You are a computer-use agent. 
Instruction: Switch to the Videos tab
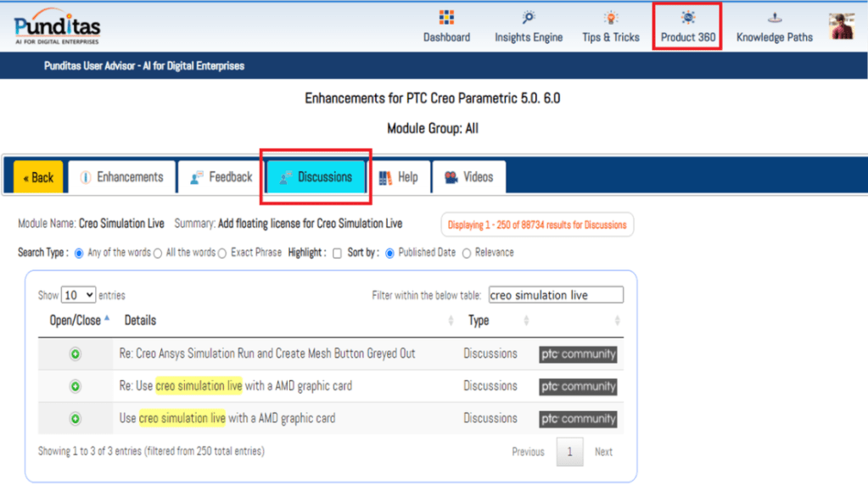468,177
